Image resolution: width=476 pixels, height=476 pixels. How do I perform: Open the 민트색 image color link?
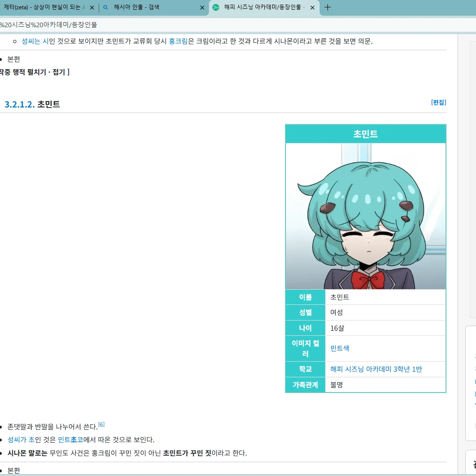coord(339,348)
